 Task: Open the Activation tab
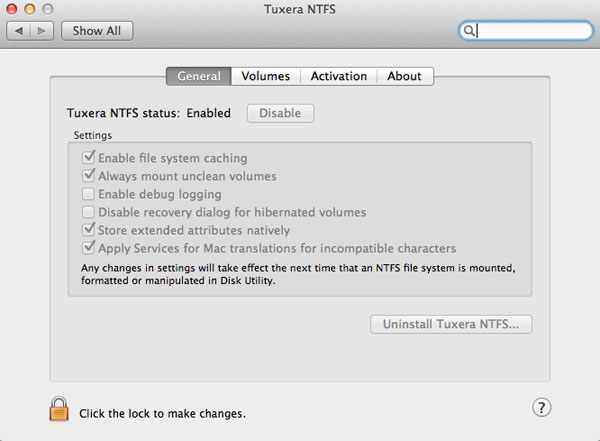tap(338, 76)
